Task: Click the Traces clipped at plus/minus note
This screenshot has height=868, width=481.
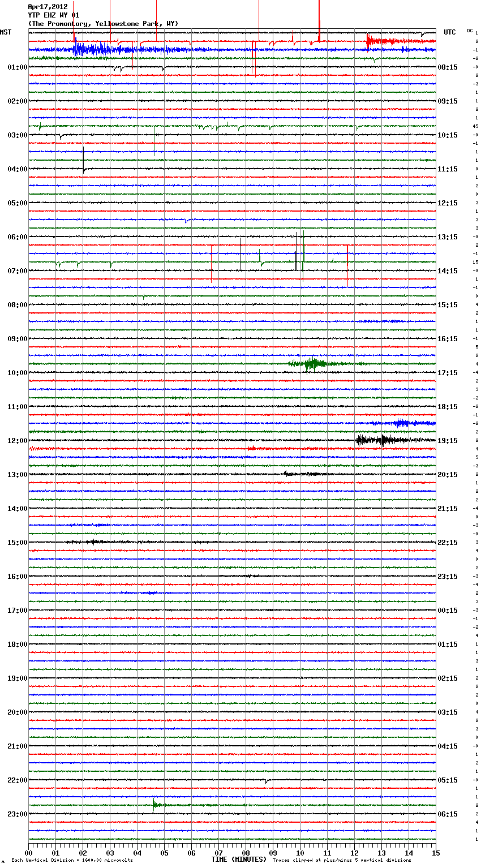Action: click(x=342, y=861)
